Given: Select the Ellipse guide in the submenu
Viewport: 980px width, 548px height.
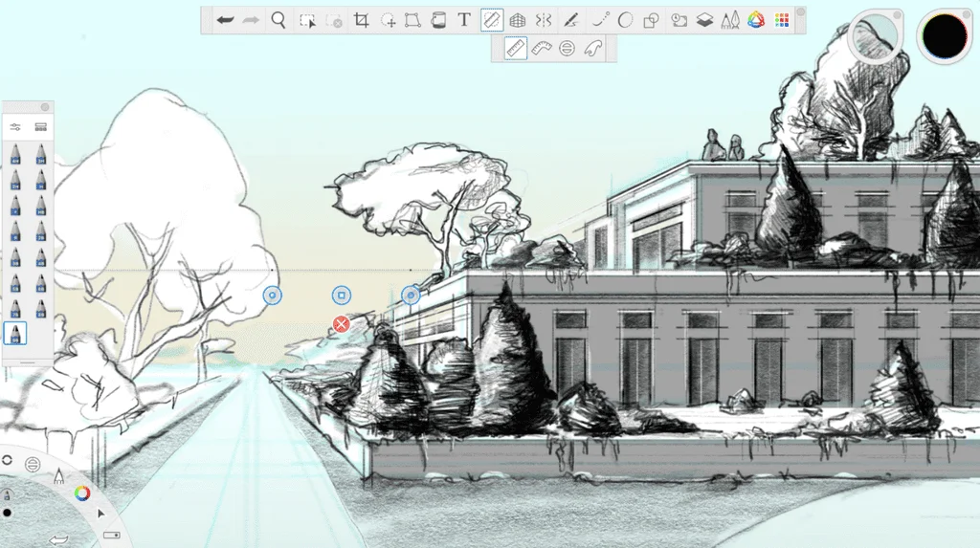Looking at the screenshot, I should tap(567, 48).
